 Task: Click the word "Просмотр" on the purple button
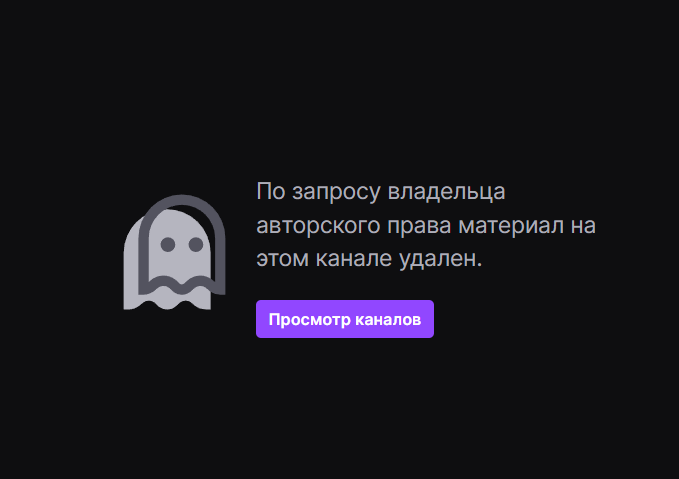click(310, 320)
